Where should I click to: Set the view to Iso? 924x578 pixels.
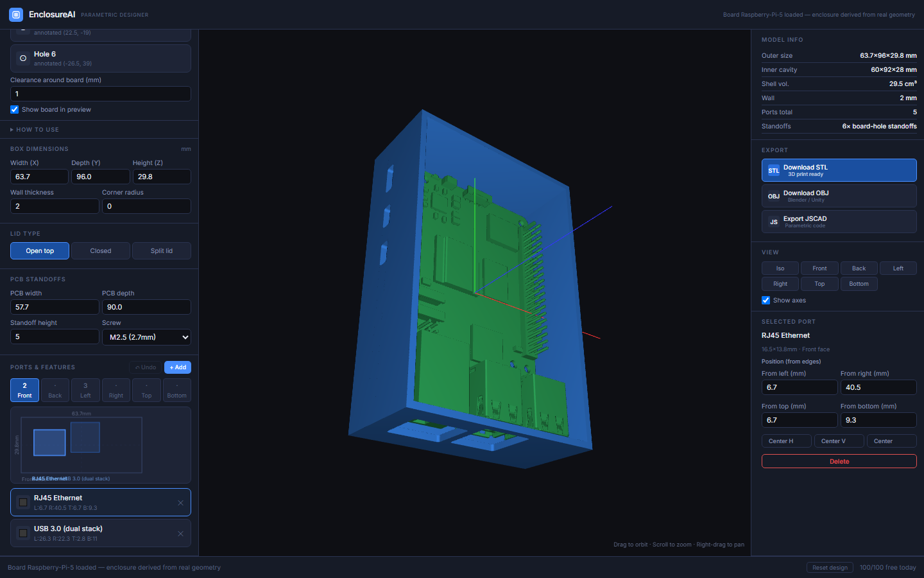780,268
